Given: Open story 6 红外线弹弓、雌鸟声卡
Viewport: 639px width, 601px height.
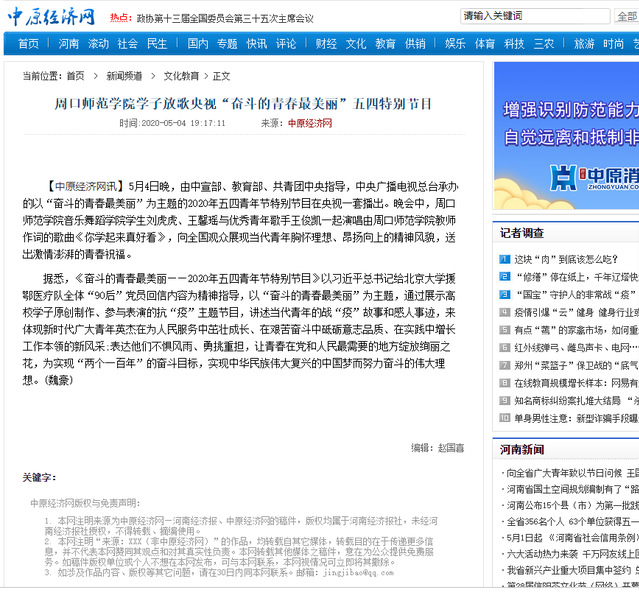Looking at the screenshot, I should (577, 348).
